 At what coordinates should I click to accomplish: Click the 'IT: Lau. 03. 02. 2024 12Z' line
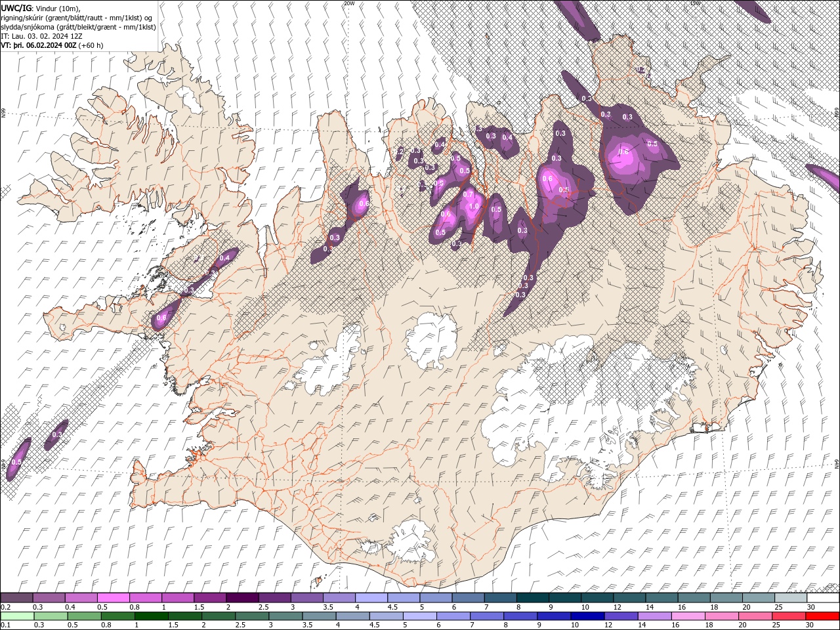tap(41, 36)
